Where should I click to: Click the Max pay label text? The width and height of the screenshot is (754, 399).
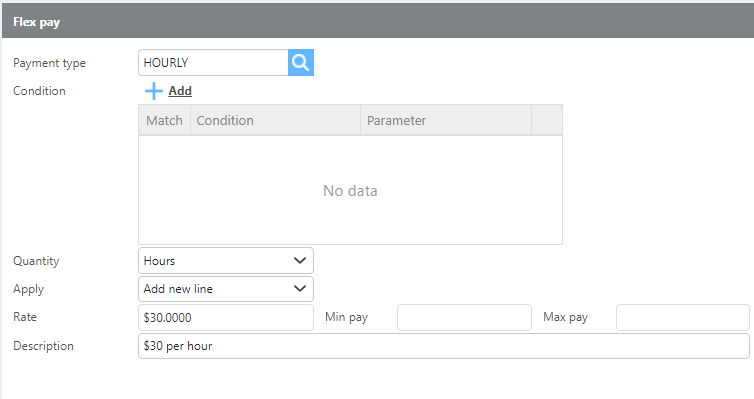[566, 317]
